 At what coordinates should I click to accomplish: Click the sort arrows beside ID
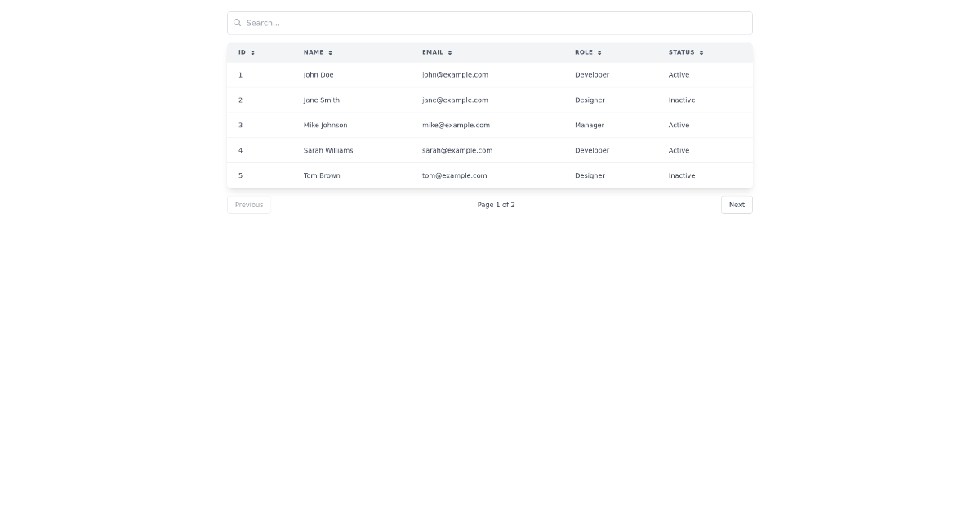click(x=252, y=52)
